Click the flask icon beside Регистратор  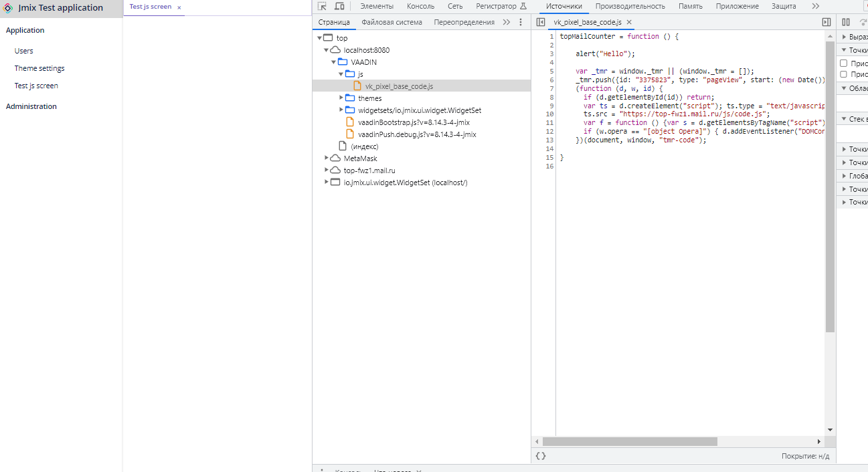[523, 6]
